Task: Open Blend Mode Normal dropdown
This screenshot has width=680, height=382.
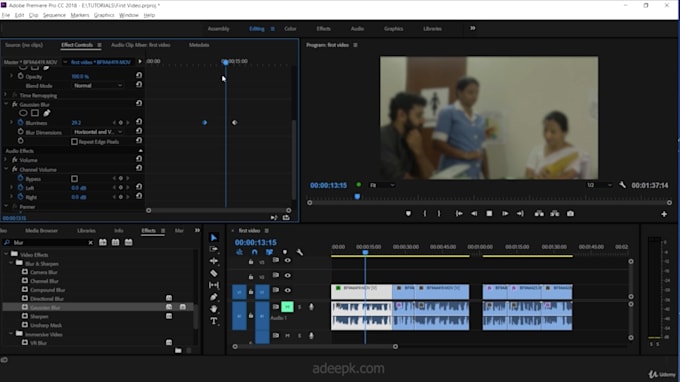Action: 98,85
